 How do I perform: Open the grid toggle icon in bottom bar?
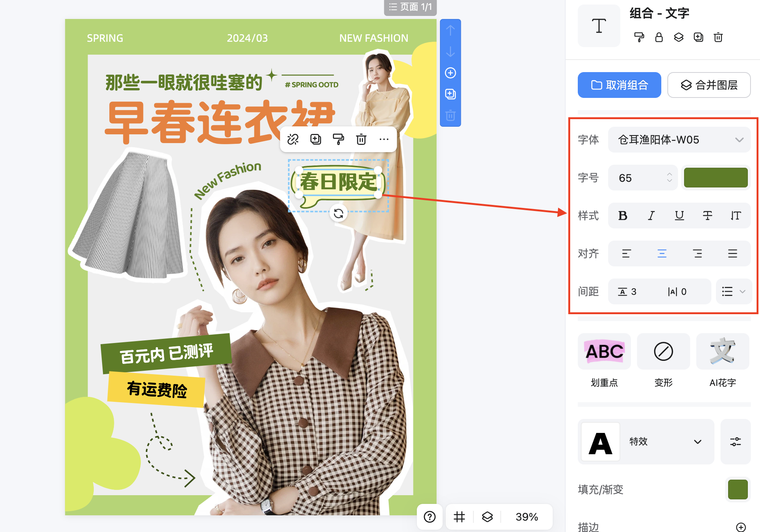point(459,517)
